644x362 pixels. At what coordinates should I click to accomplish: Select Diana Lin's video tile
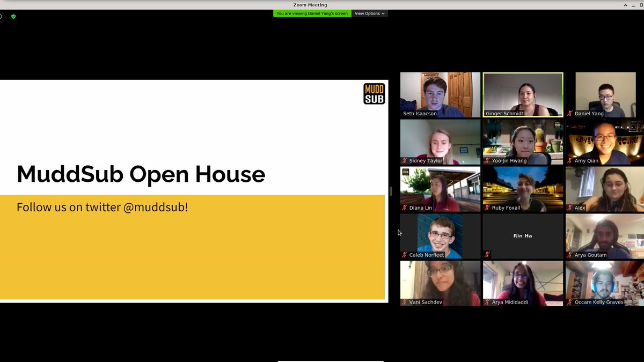pyautogui.click(x=440, y=189)
